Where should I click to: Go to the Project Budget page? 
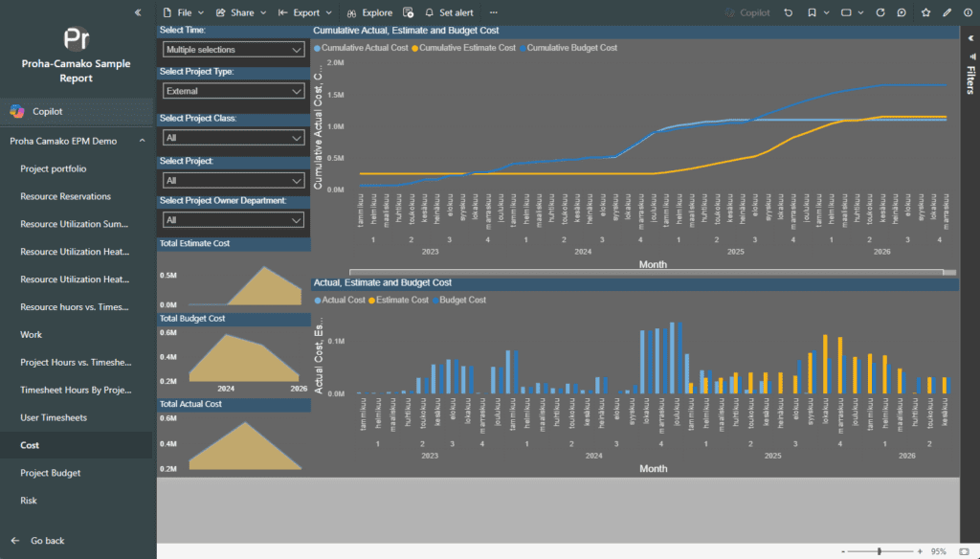tap(51, 473)
